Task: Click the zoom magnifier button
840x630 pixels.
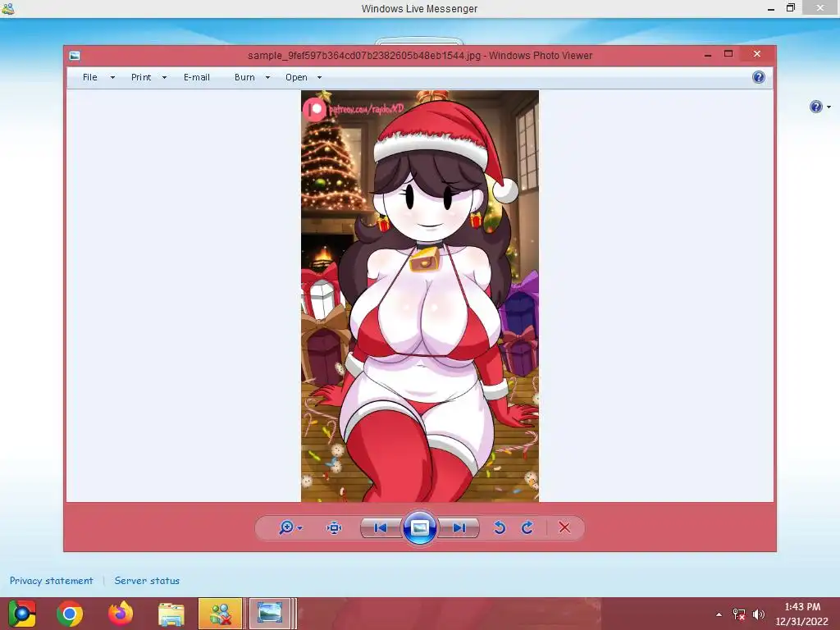Action: point(286,527)
